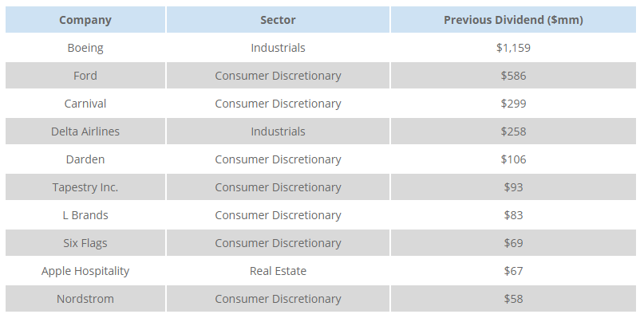644x318 pixels.
Task: Click the $67 dividend value
Action: [x=513, y=271]
